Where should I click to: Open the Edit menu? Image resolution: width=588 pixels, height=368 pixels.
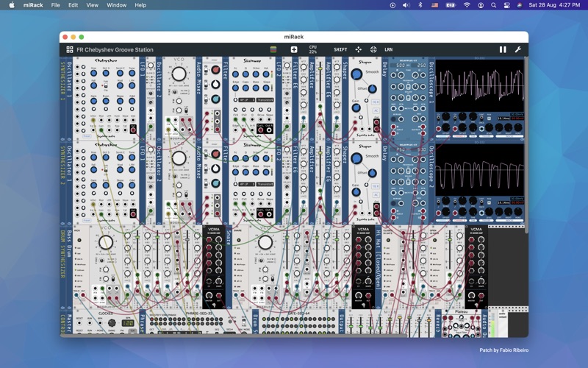[x=73, y=5]
